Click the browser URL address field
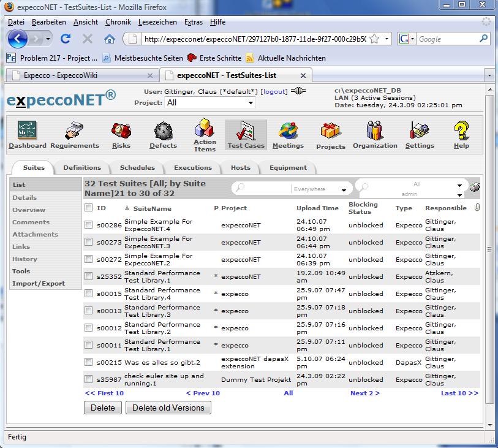The image size is (498, 448). tap(254, 39)
